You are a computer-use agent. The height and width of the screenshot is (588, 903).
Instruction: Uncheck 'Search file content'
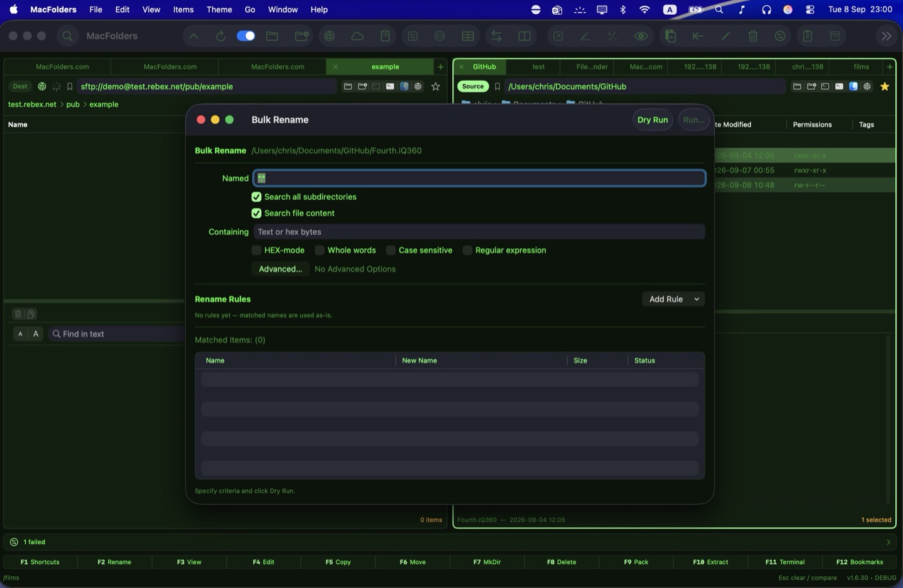(x=256, y=213)
